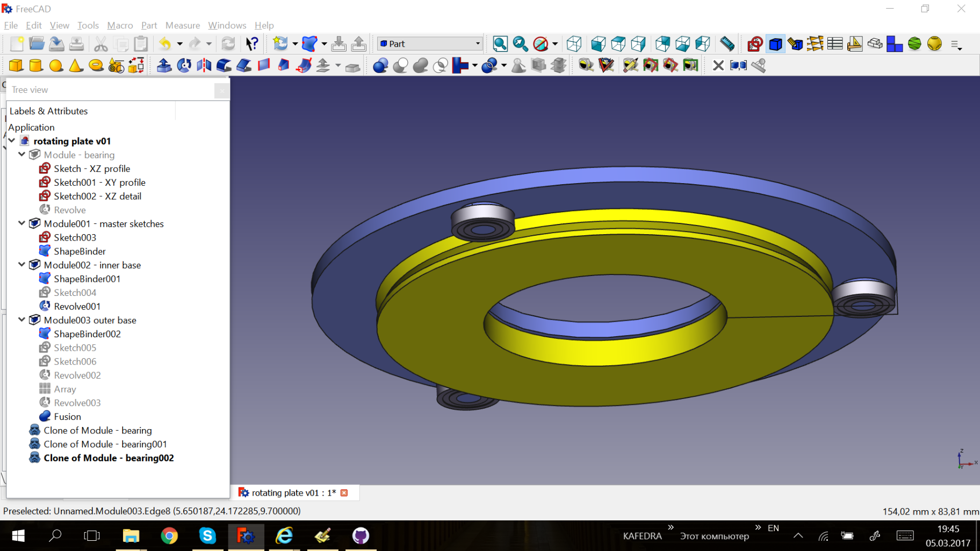Fit all content with the magnifier page icon
Image resolution: width=980 pixels, height=551 pixels.
click(x=500, y=44)
